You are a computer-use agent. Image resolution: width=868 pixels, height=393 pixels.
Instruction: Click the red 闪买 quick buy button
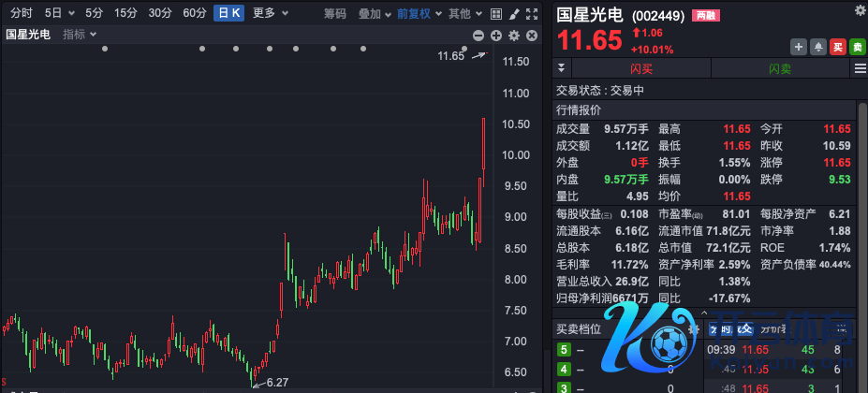pyautogui.click(x=640, y=68)
